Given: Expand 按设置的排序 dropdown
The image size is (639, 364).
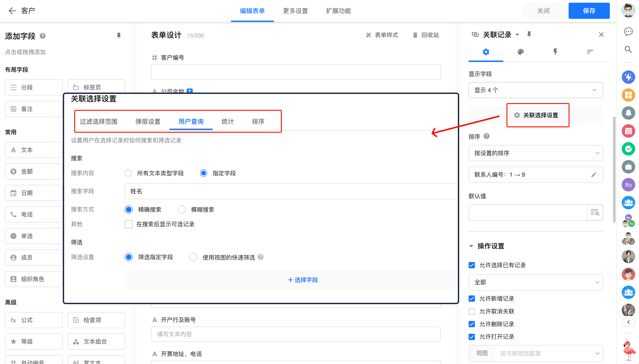Looking at the screenshot, I should (535, 153).
